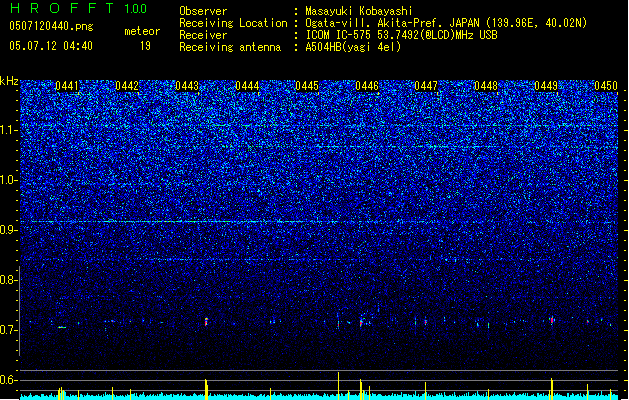Click the 0.7 frequency axis label
The height and width of the screenshot is (400, 629).
click(8, 329)
